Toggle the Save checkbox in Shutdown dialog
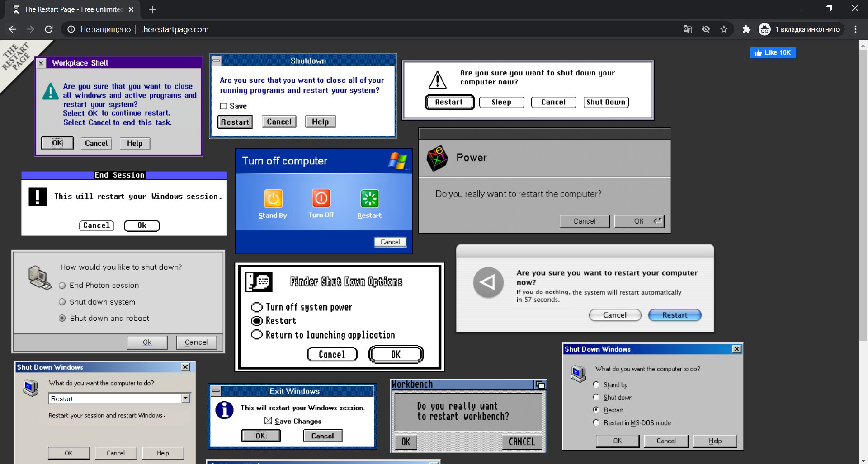The height and width of the screenshot is (464, 868). [x=223, y=106]
